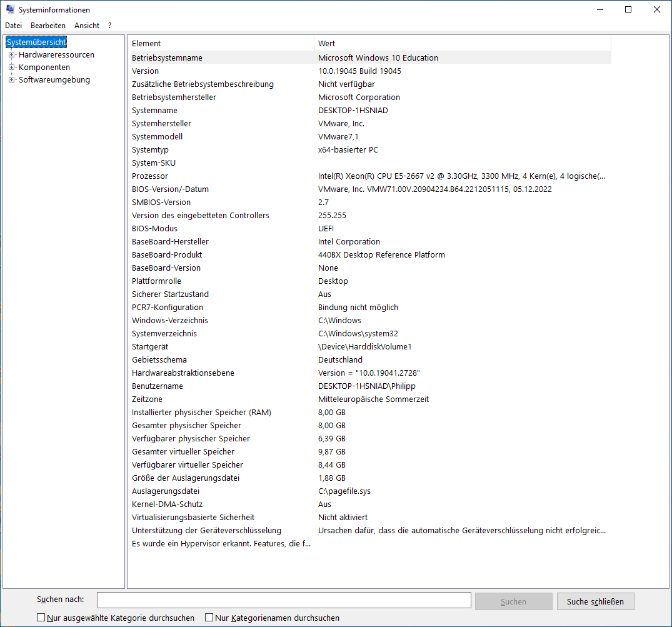
Task: Enable Nur Kategorienamen durchsuchen
Action: [209, 616]
